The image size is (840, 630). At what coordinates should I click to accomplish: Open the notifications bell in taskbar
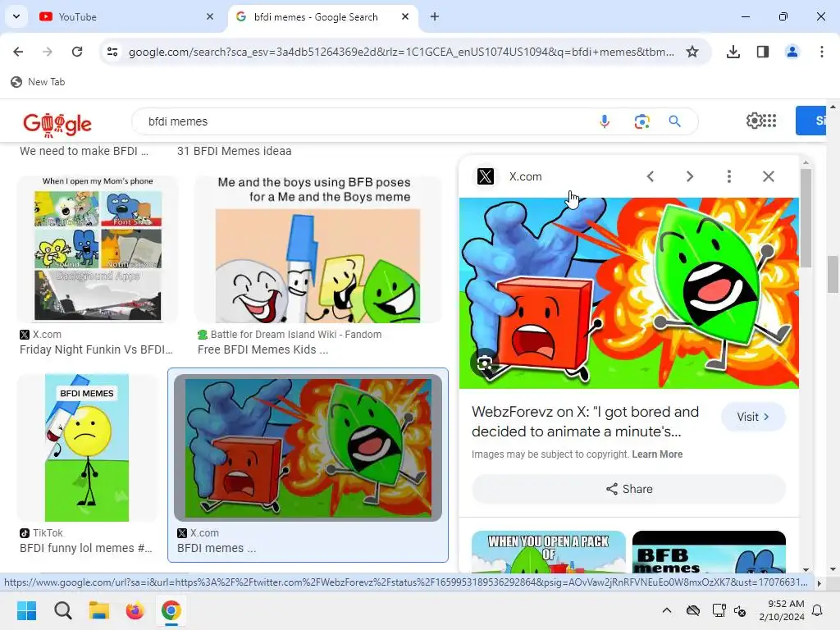(818, 610)
